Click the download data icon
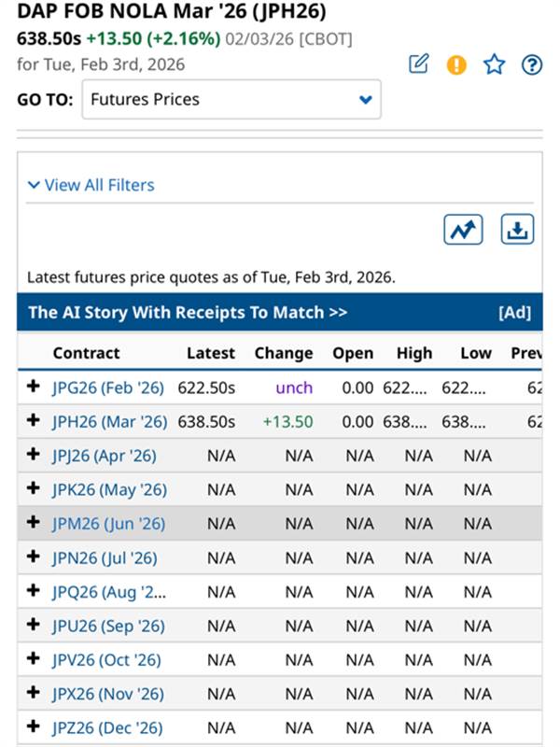The width and height of the screenshot is (560, 747). point(517,230)
